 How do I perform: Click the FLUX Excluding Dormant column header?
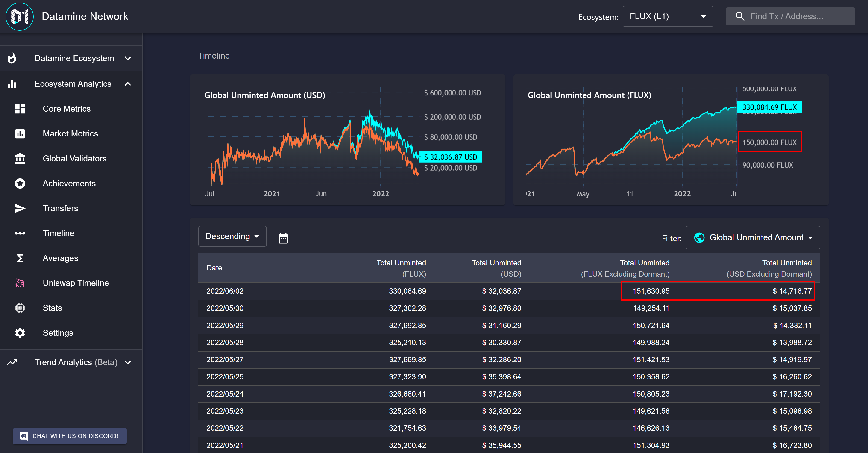[x=625, y=268]
